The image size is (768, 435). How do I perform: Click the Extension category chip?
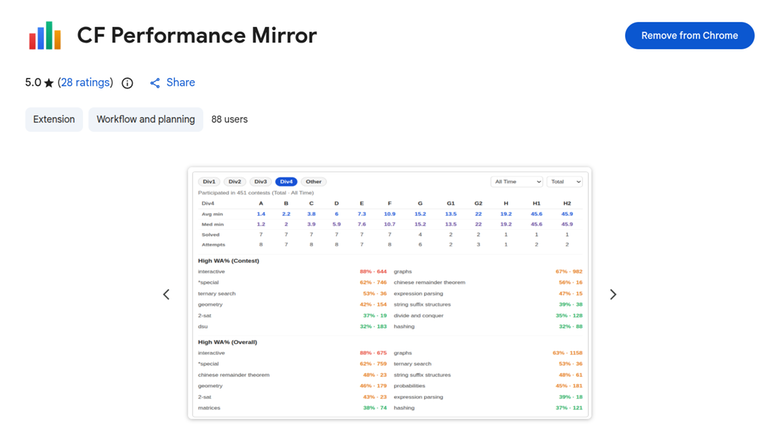54,120
